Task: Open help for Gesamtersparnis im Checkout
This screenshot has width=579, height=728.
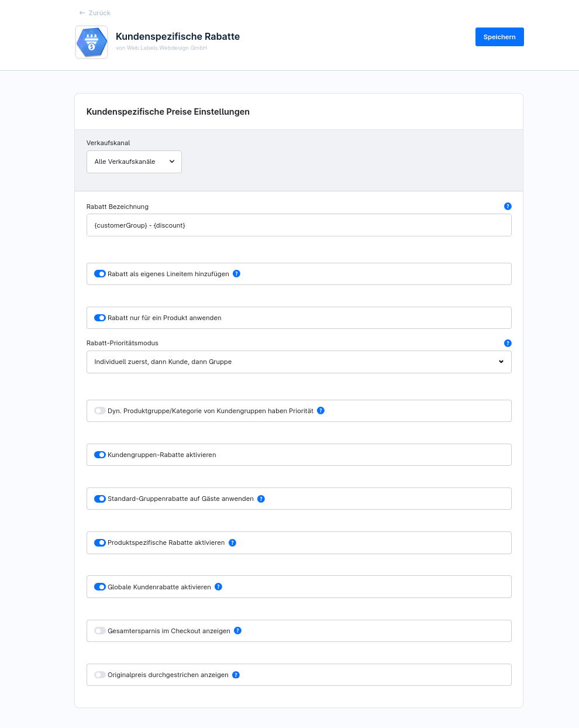Action: click(237, 631)
